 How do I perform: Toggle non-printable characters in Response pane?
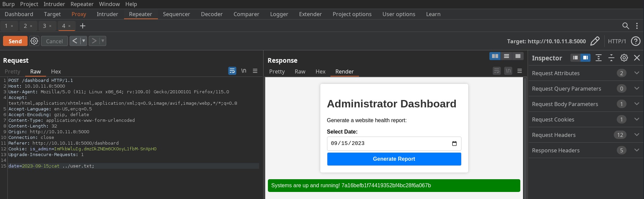pyautogui.click(x=508, y=71)
